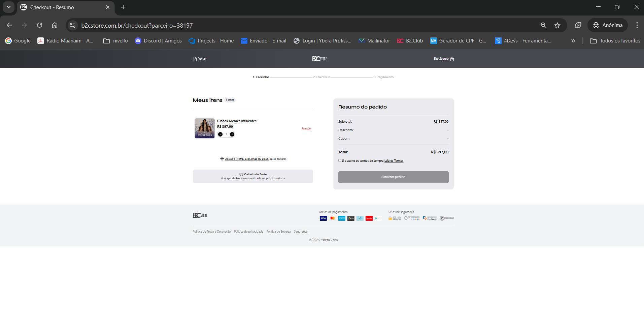Go to the browser home page icon
The width and height of the screenshot is (644, 333).
tap(55, 25)
